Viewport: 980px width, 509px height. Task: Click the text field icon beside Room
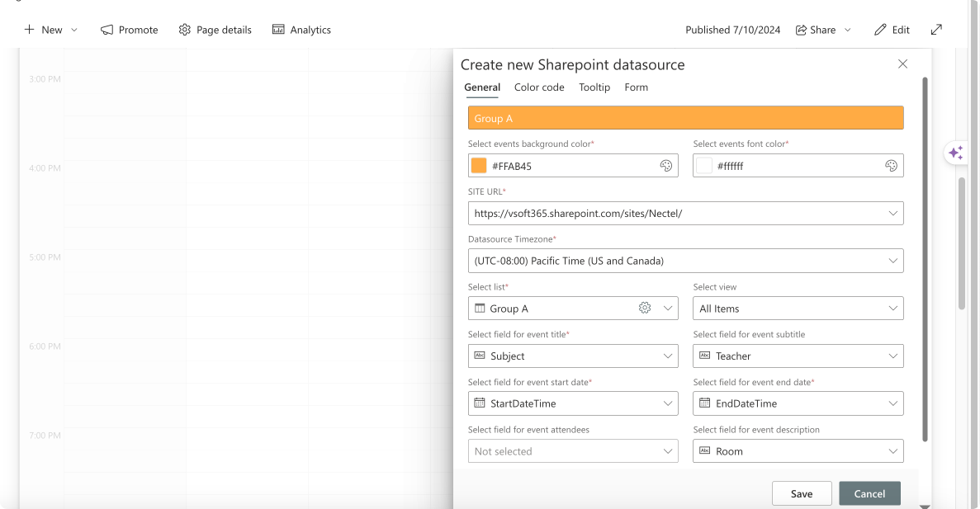(x=704, y=450)
